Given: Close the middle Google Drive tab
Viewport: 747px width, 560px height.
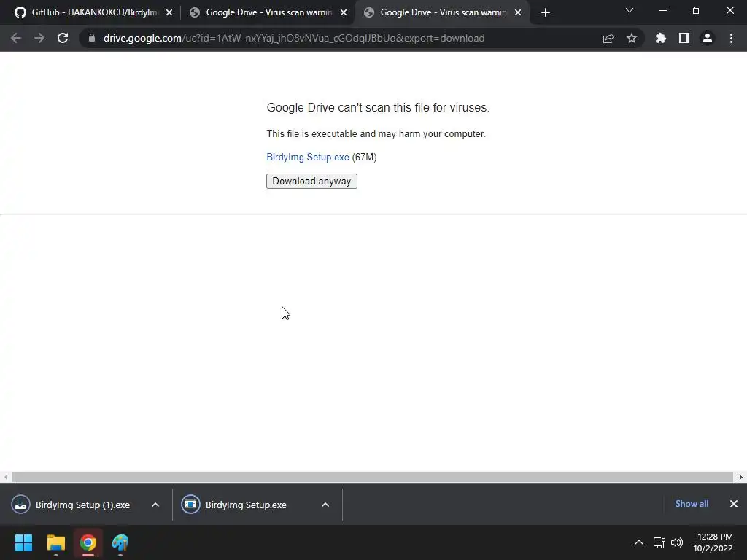Looking at the screenshot, I should (344, 12).
